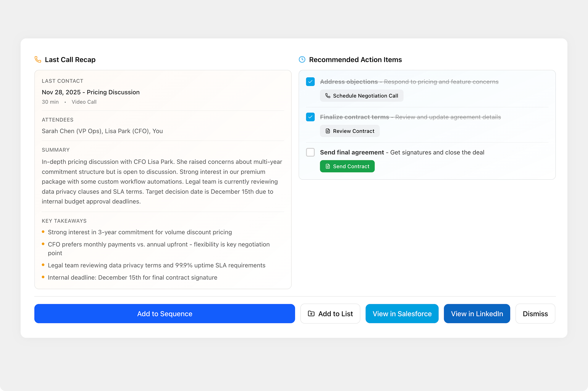Image resolution: width=588 pixels, height=391 pixels.
Task: Dismiss the call recap panel
Action: [x=535, y=313]
